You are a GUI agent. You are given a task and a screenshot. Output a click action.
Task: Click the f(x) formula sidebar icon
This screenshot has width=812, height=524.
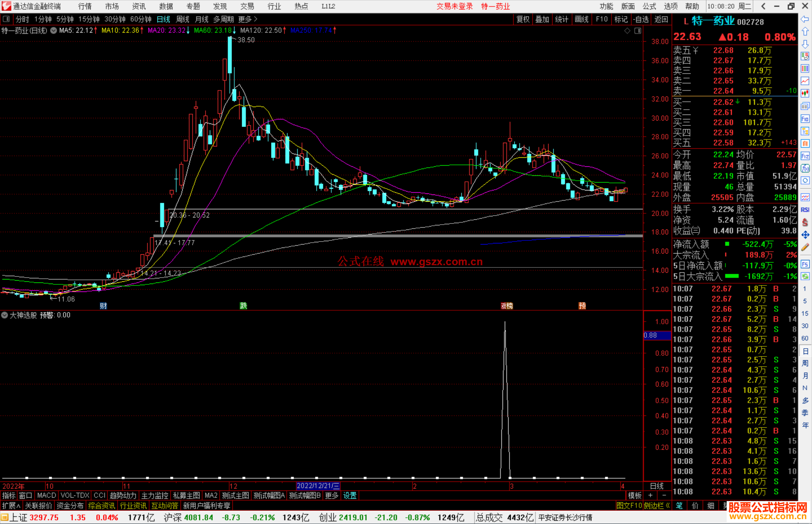805,168
